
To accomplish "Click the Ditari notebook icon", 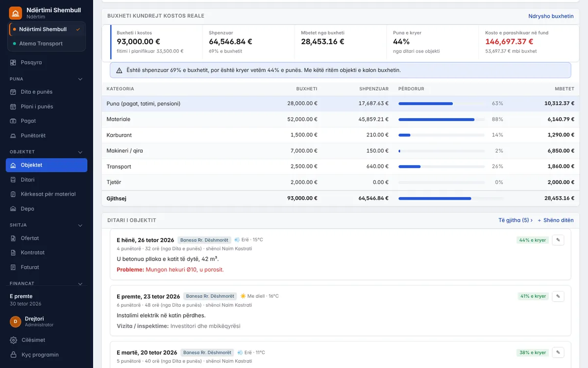I will tap(13, 180).
